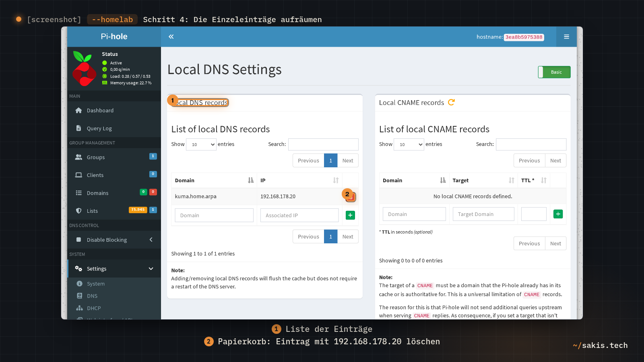Image resolution: width=644 pixels, height=362 pixels.
Task: Click bottom Previous button for CNAME records
Action: tap(529, 243)
